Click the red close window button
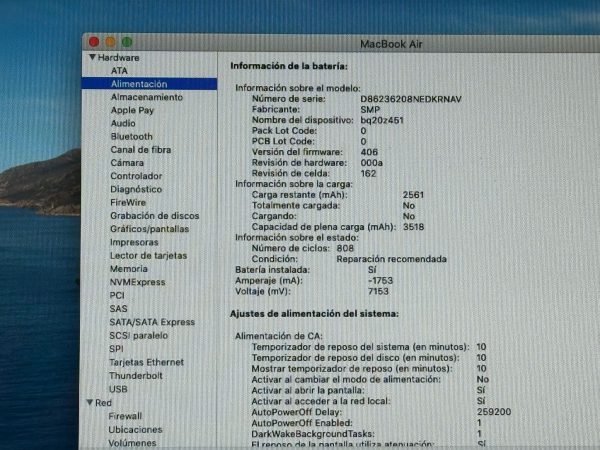Image resolution: width=600 pixels, height=450 pixels. pyautogui.click(x=94, y=42)
